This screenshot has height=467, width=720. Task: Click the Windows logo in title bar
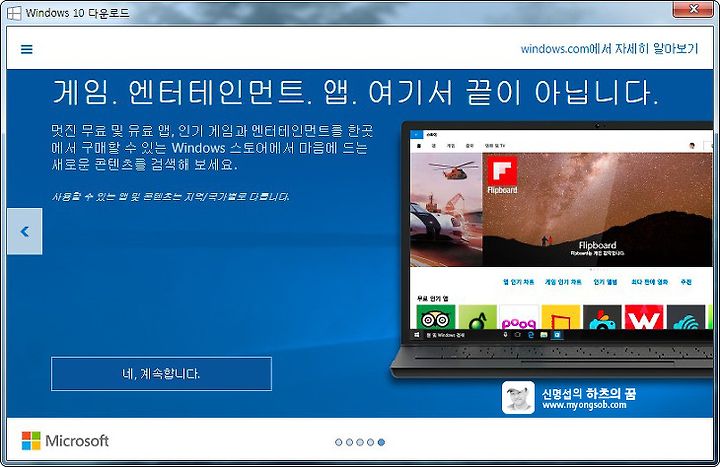(x=14, y=13)
